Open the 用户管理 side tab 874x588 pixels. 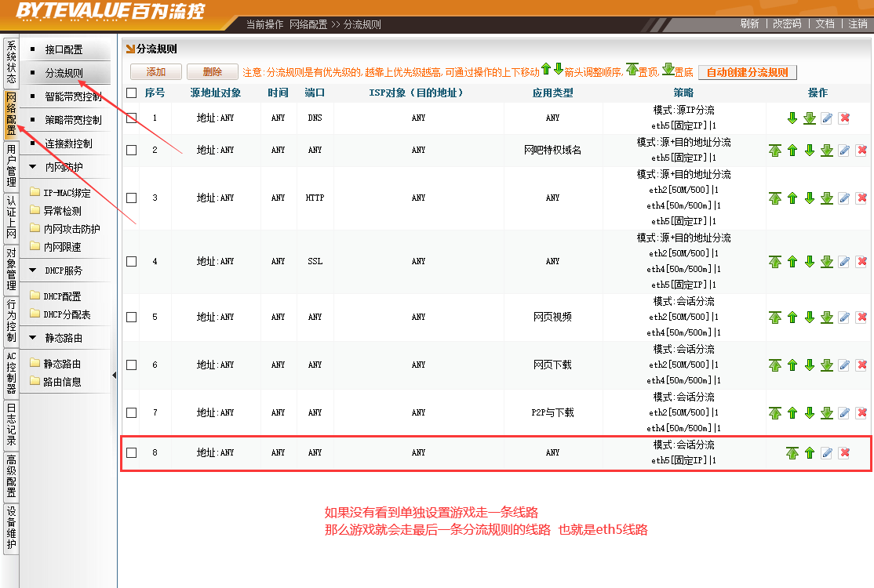pos(11,165)
